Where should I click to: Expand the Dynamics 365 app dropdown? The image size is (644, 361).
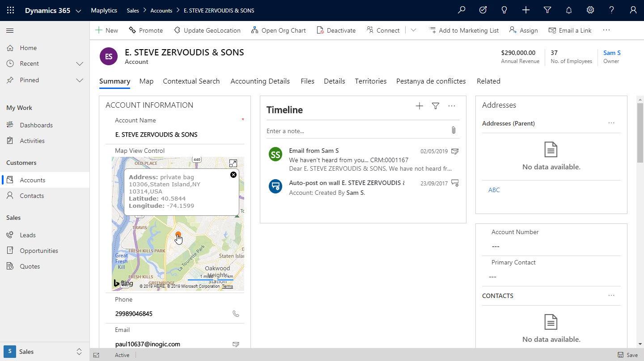pos(79,11)
